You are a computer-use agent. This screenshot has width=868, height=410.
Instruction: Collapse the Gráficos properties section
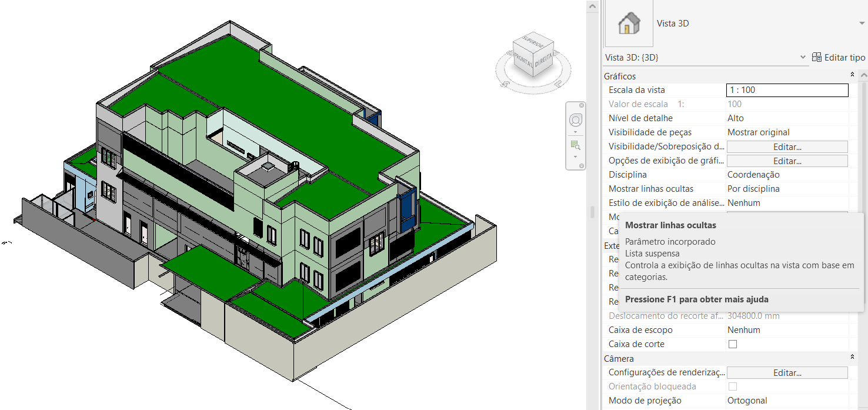[852, 75]
